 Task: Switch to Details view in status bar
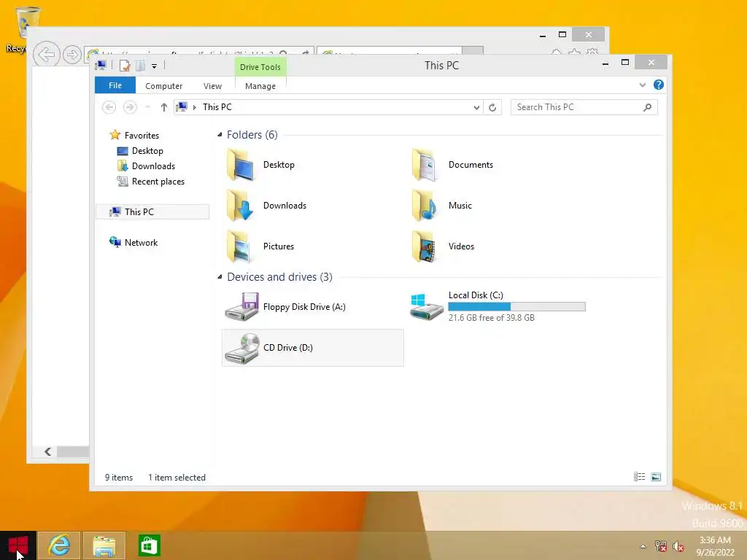click(x=639, y=477)
